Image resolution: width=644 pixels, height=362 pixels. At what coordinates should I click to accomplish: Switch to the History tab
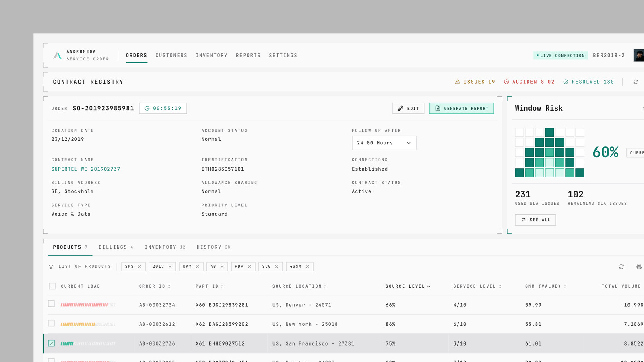pos(213,247)
